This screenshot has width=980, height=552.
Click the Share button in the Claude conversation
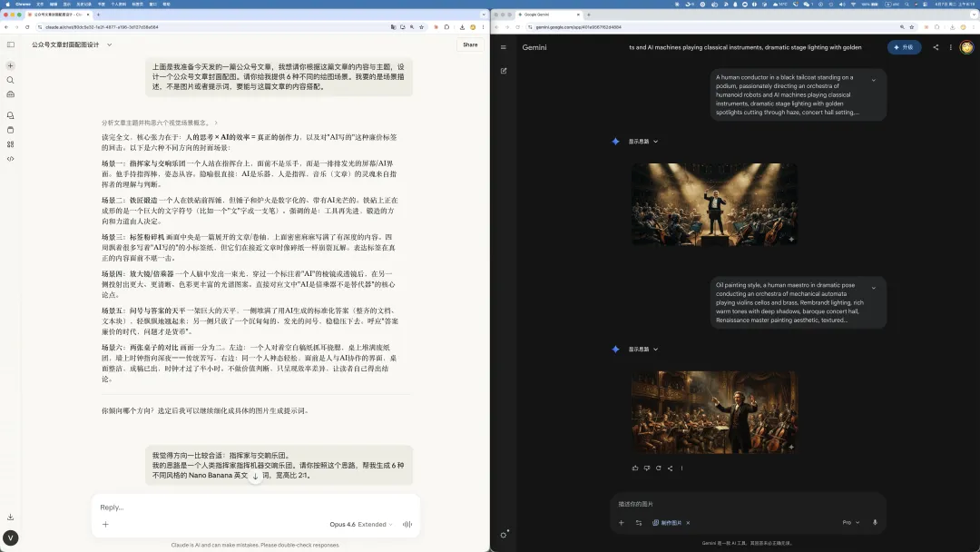pos(470,44)
